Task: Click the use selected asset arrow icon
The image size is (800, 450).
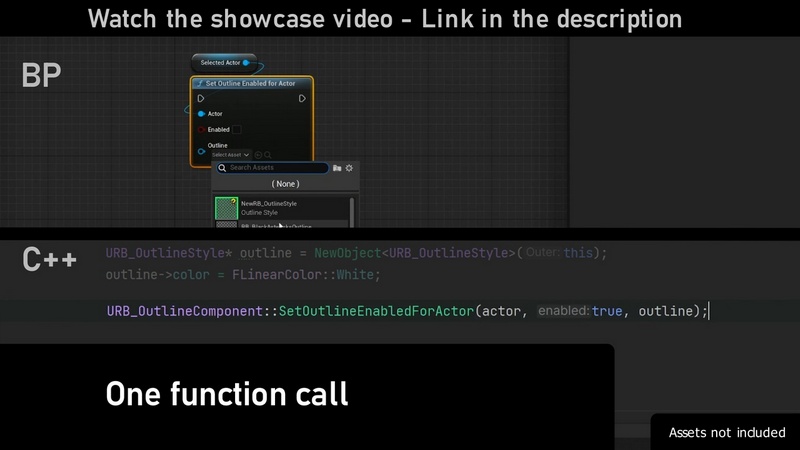Action: click(x=258, y=155)
